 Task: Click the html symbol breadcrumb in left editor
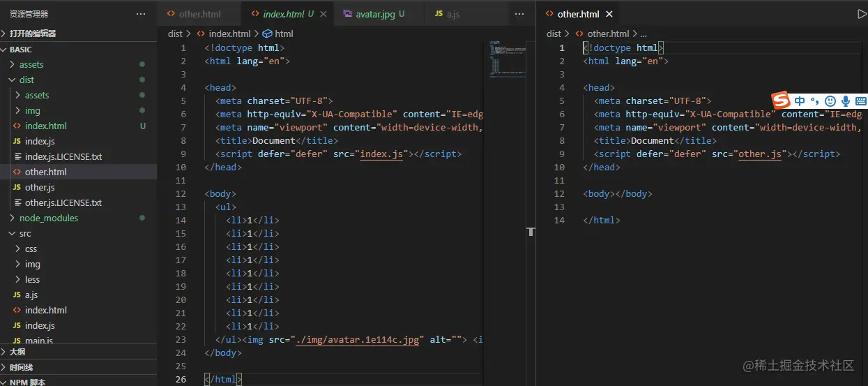[x=277, y=34]
